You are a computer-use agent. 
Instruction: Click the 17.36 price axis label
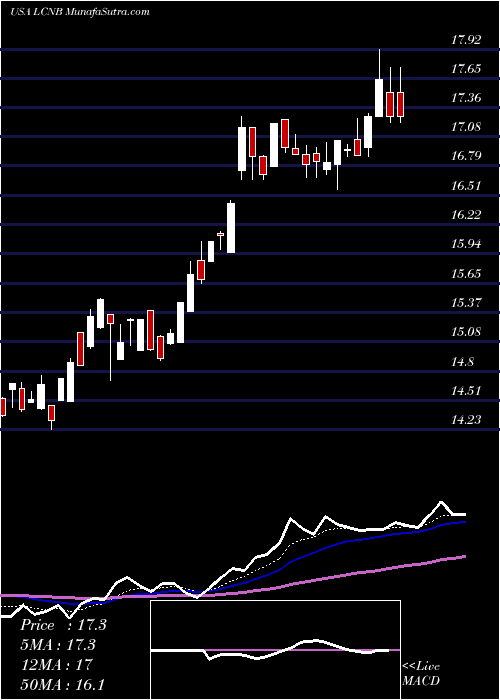coord(466,98)
